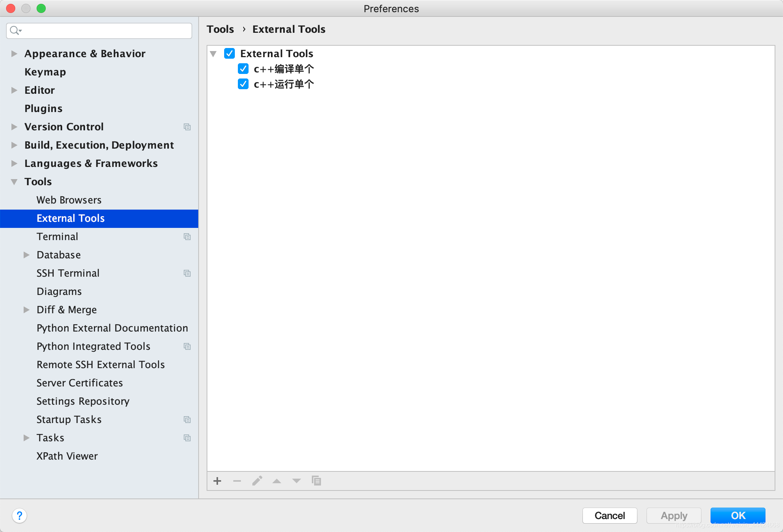Expand the Database settings node
The image size is (783, 532).
[26, 255]
